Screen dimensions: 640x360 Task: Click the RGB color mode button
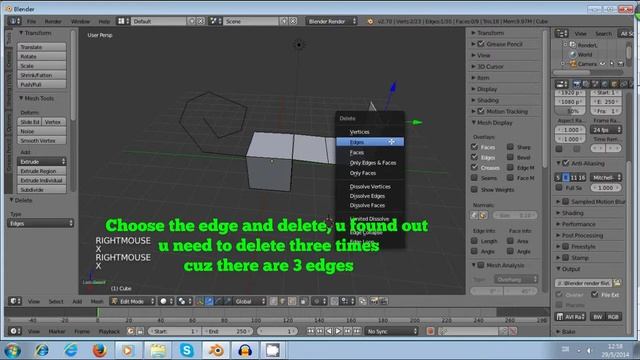coord(613,317)
